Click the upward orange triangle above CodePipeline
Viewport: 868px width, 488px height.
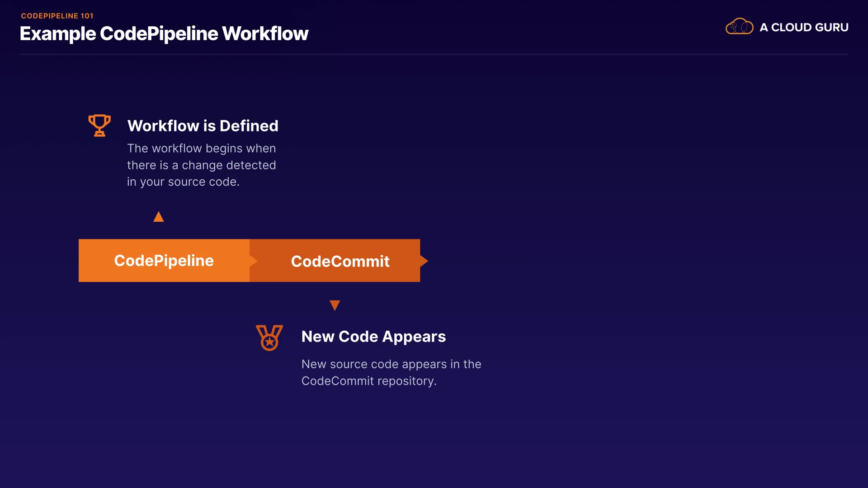159,217
